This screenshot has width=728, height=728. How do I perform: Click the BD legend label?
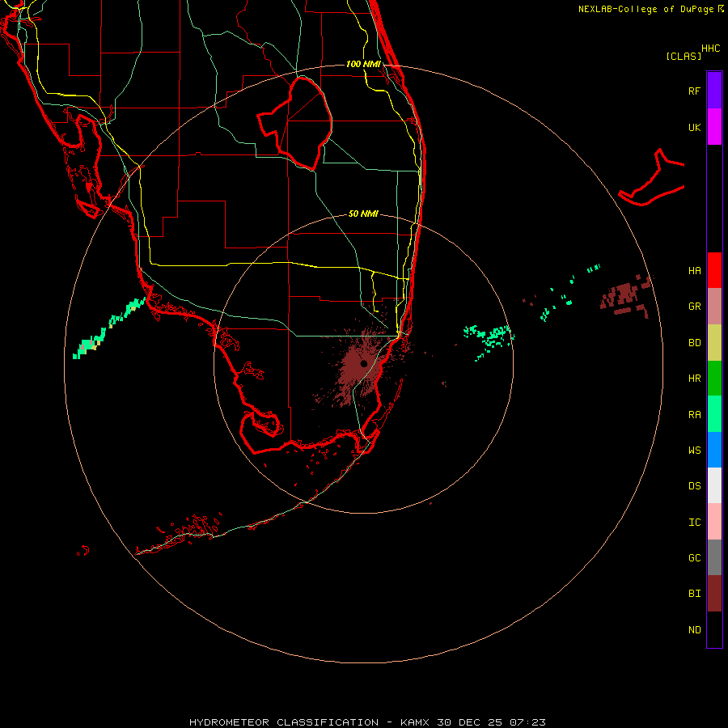point(694,343)
